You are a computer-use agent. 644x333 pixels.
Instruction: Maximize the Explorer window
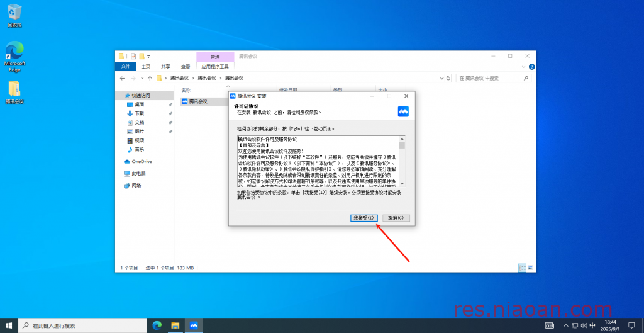(x=510, y=56)
